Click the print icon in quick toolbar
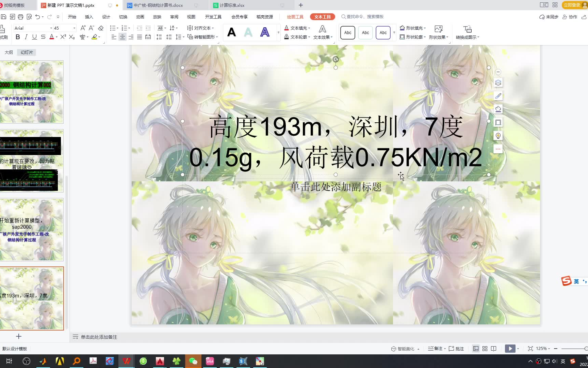Screen dimensions: 588x368 pos(20,17)
